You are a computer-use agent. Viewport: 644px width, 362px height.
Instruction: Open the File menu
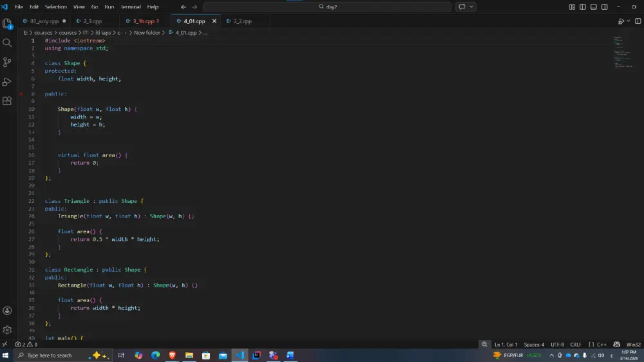19,7
